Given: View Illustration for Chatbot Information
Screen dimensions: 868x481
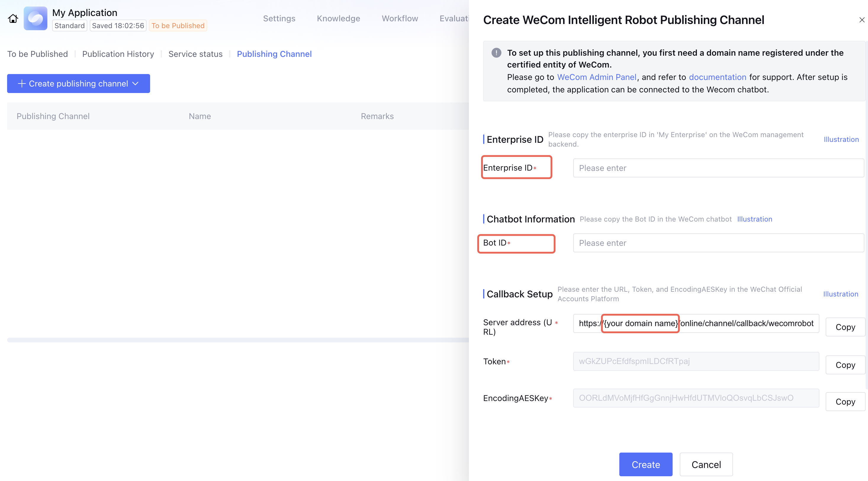Looking at the screenshot, I should [x=754, y=219].
